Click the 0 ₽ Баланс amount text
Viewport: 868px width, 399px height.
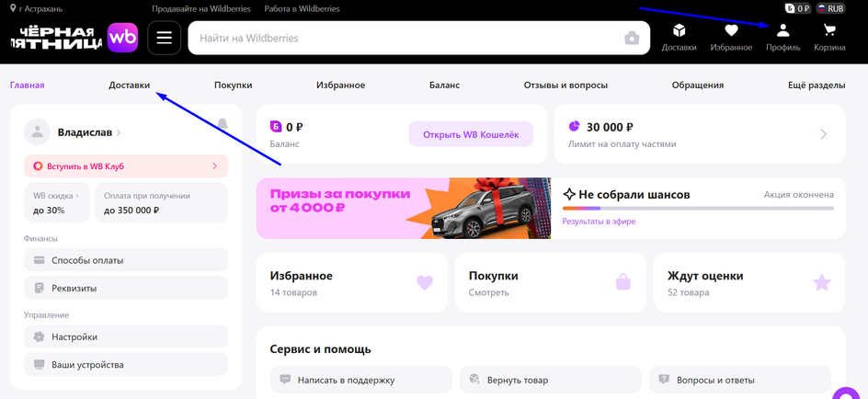coord(294,127)
